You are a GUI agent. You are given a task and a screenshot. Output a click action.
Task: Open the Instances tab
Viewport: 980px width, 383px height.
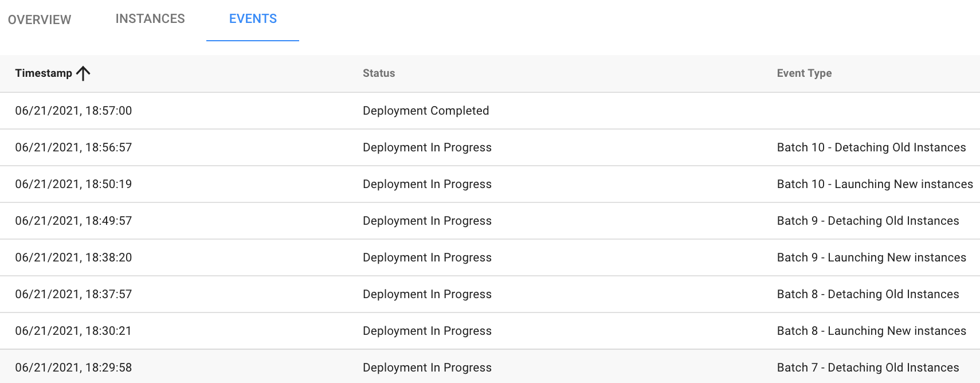(x=150, y=19)
